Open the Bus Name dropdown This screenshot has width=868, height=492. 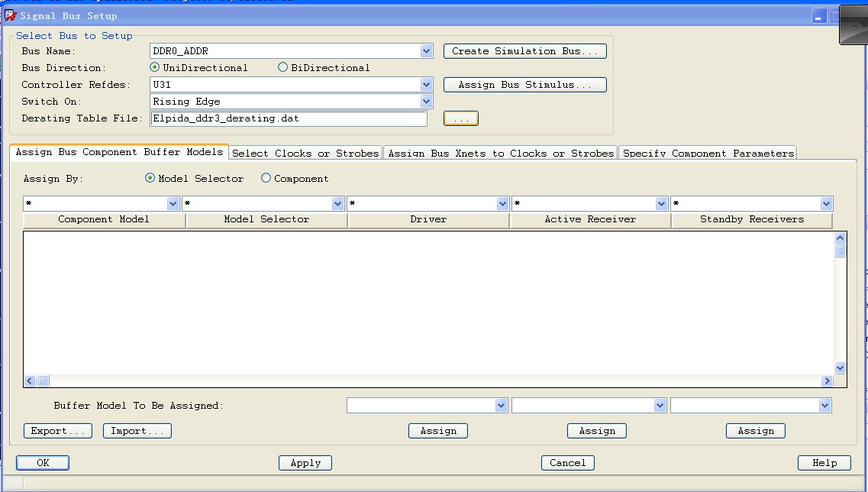click(426, 51)
